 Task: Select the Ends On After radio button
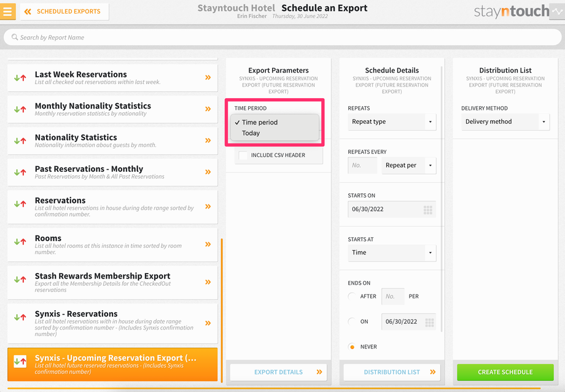click(352, 296)
